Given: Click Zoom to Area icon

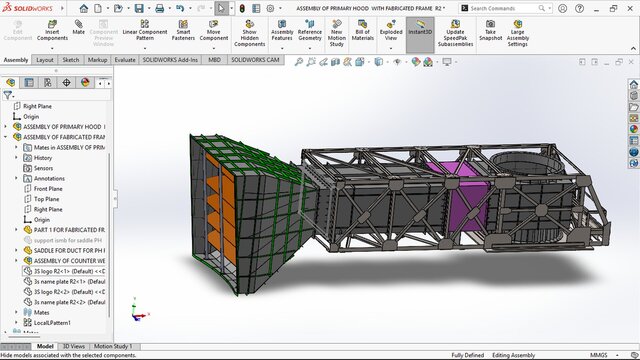Looking at the screenshot, I should tap(311, 62).
